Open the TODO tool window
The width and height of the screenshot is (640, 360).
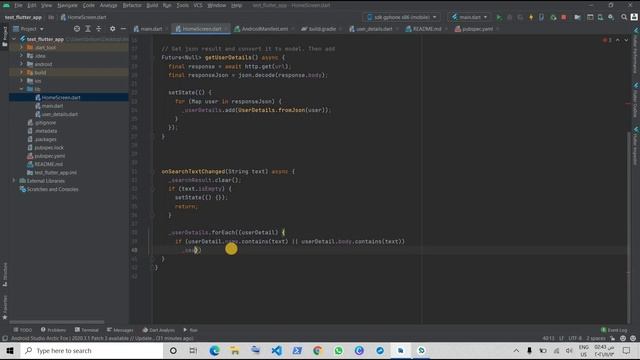click(x=23, y=330)
